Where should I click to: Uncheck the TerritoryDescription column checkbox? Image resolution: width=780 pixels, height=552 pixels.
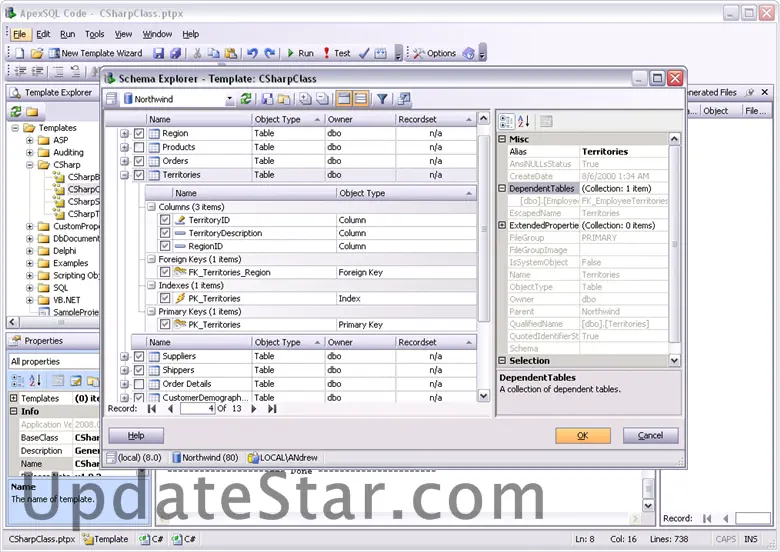[165, 233]
